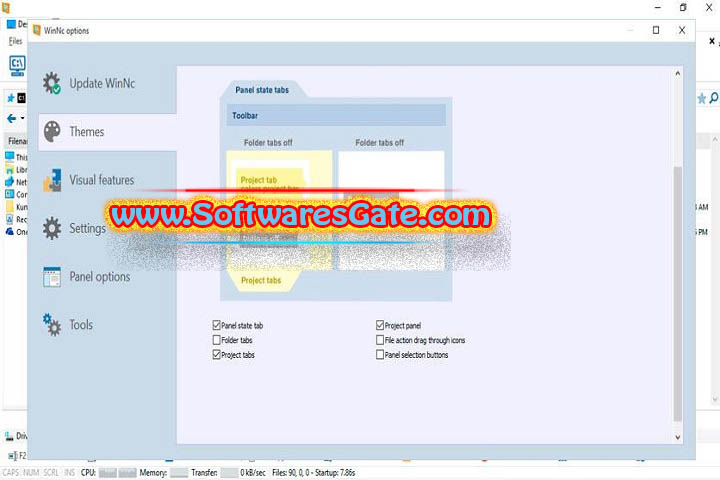Click the Panel state tabs preview tab

point(262,90)
